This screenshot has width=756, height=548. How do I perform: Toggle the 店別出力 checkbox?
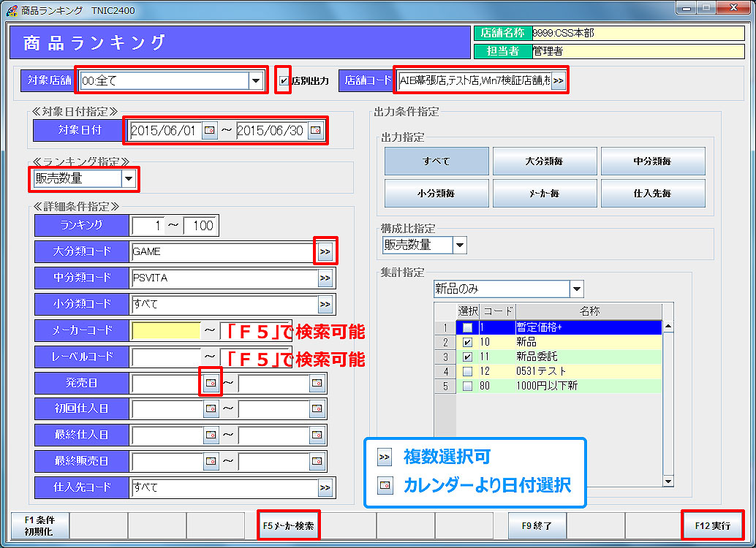(284, 81)
